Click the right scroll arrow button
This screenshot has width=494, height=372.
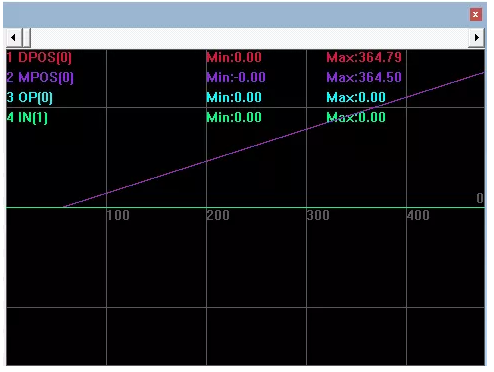click(477, 38)
